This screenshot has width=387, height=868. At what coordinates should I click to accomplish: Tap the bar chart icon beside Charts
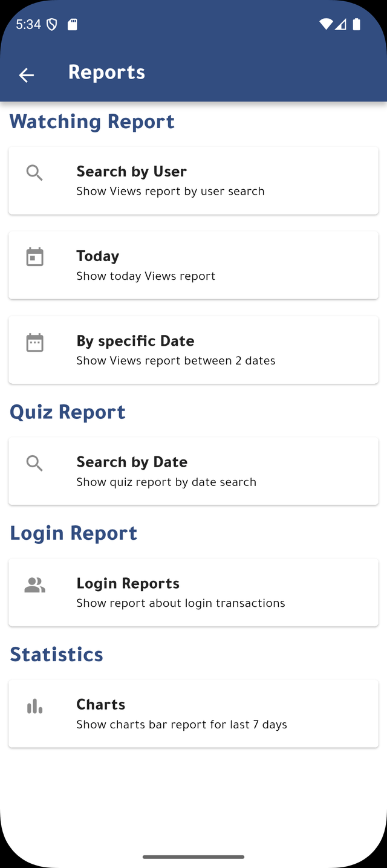click(35, 706)
